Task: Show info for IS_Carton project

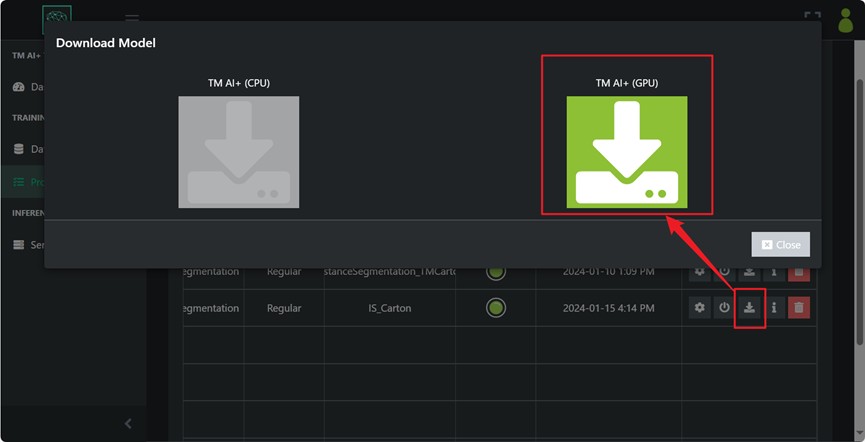Action: tap(774, 308)
